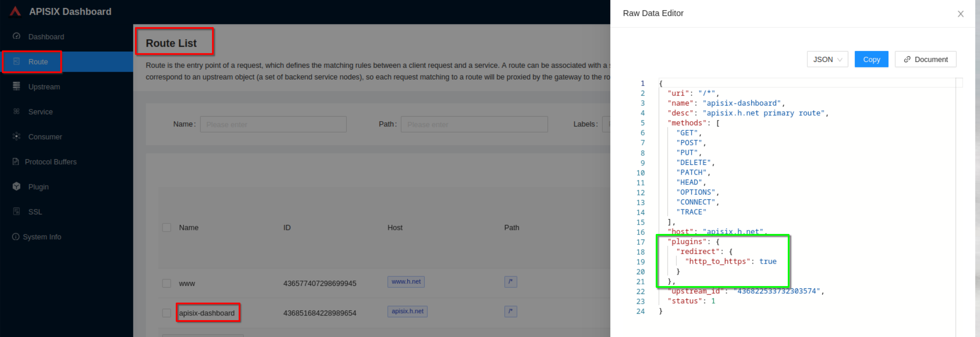Viewport: 980px width, 337px height.
Task: Close the Raw Data Editor drawer
Action: pyautogui.click(x=960, y=14)
